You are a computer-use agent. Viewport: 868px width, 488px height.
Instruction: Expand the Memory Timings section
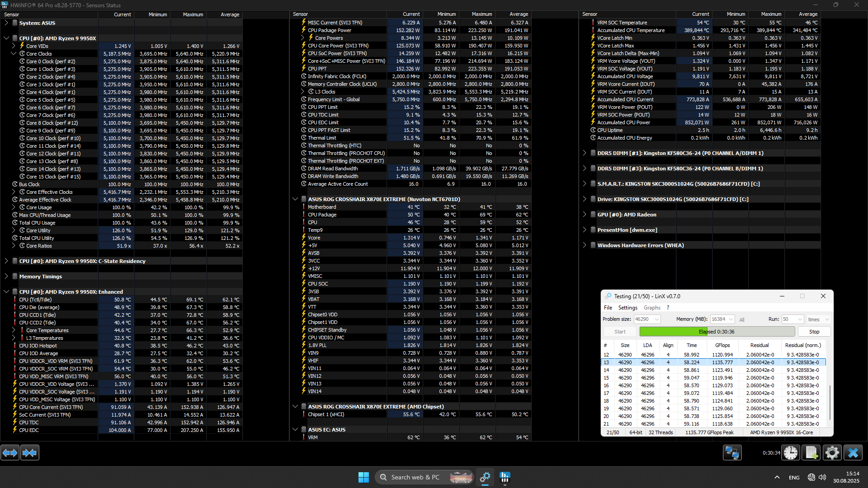point(6,277)
